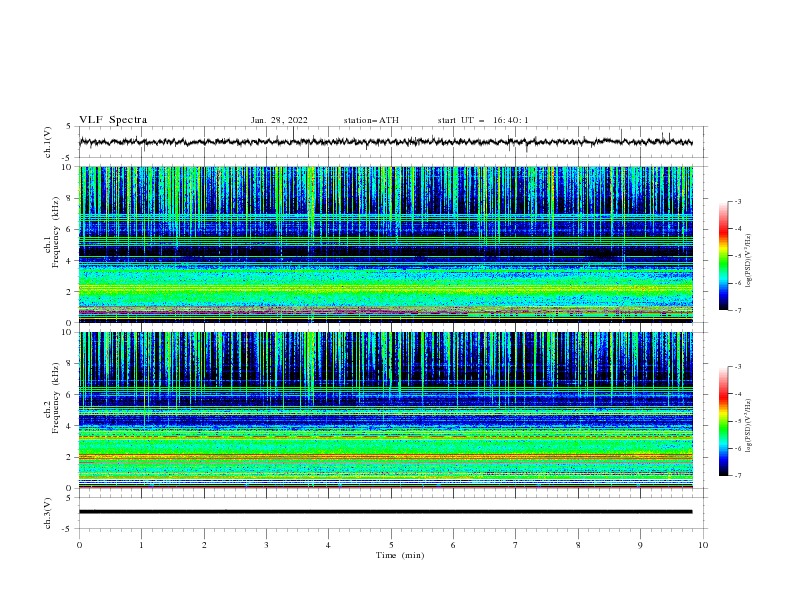Click the "station=ATH" header label
Image resolution: width=792 pixels, height=612 pixels.
tap(371, 120)
